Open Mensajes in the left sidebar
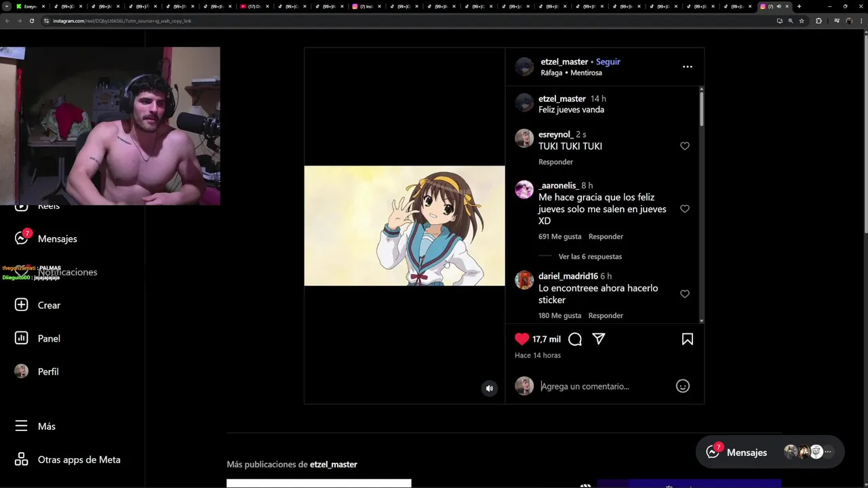Viewport: 868px width, 488px height. 57,239
